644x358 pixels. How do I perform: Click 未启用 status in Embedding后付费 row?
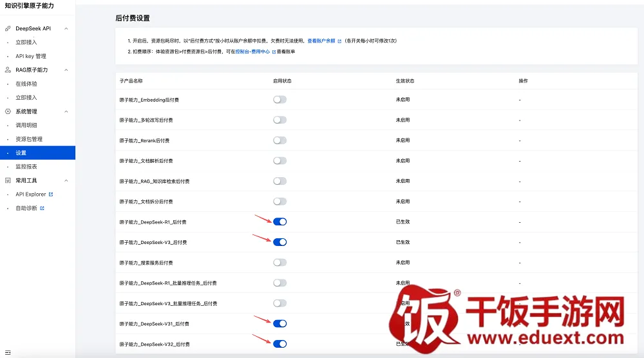(x=403, y=99)
